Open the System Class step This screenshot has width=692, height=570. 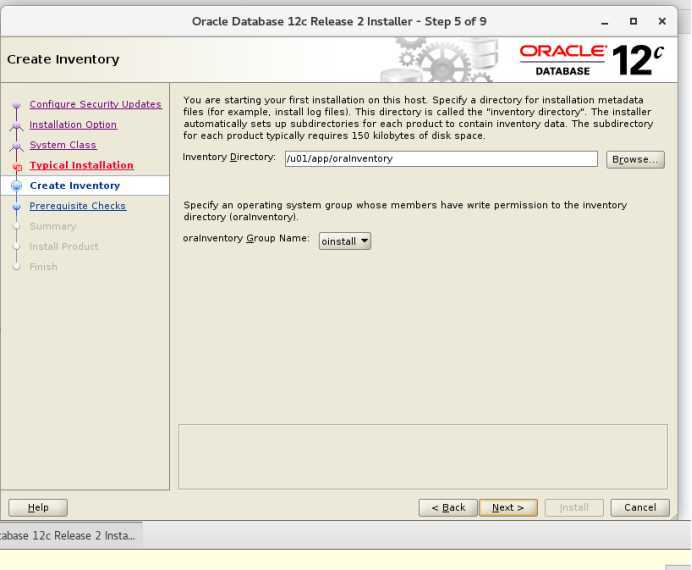tap(63, 145)
